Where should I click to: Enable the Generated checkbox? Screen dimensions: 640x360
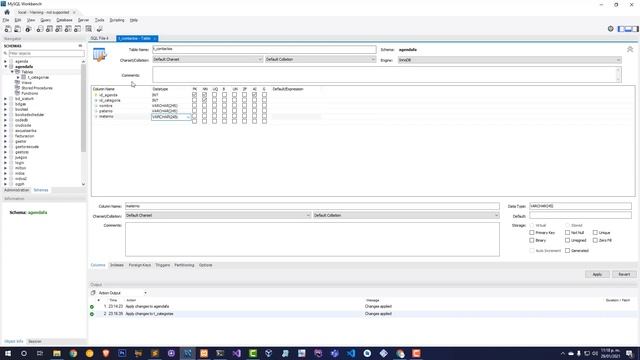click(x=568, y=251)
